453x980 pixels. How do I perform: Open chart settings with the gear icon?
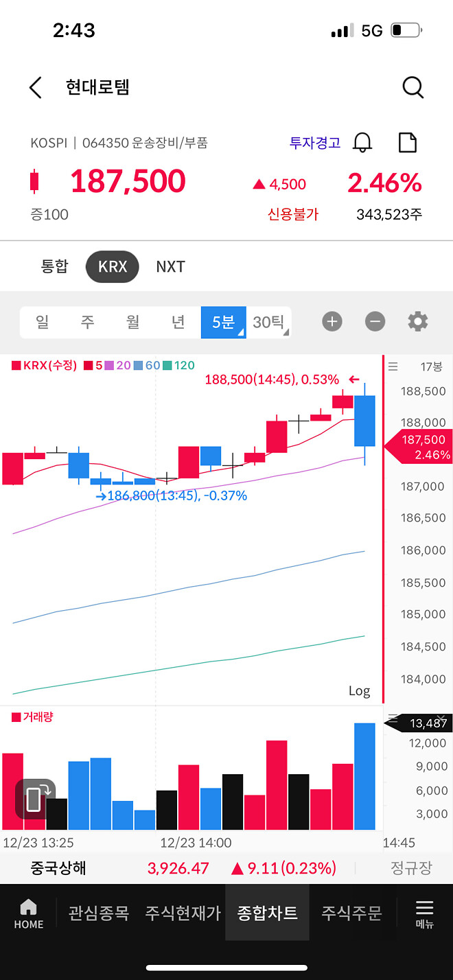[417, 321]
